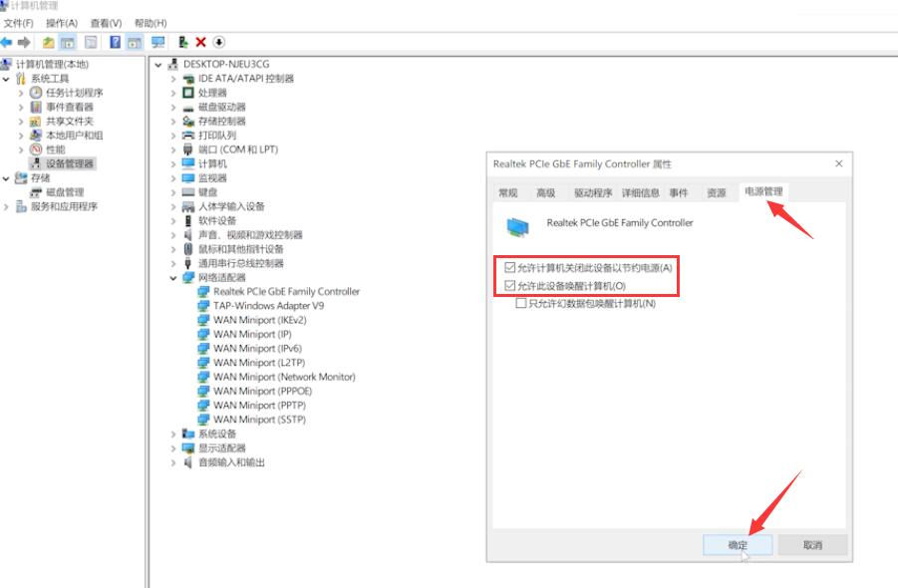Toggle 允许此设备唤醒计算机 checkbox
The height and width of the screenshot is (588, 898).
click(509, 285)
